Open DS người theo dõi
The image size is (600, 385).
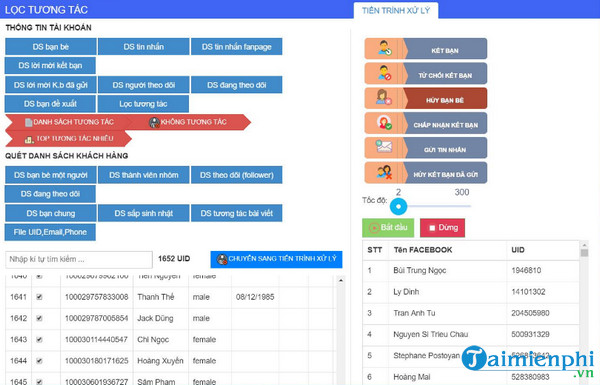[143, 85]
